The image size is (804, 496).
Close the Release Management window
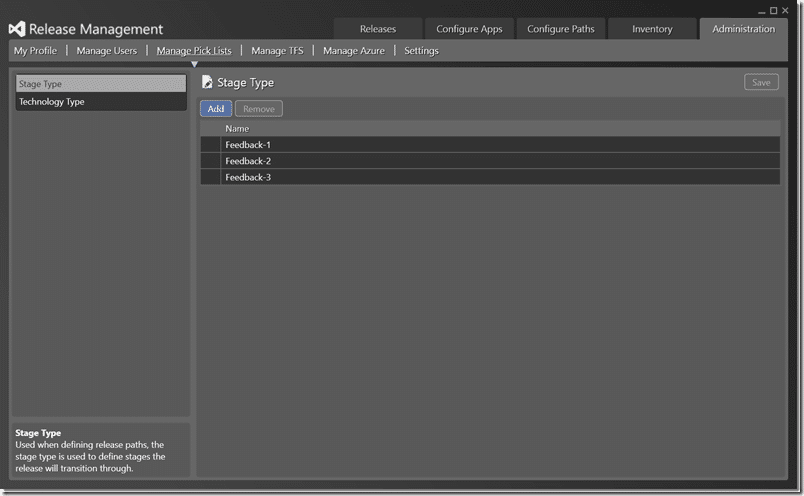coord(785,10)
